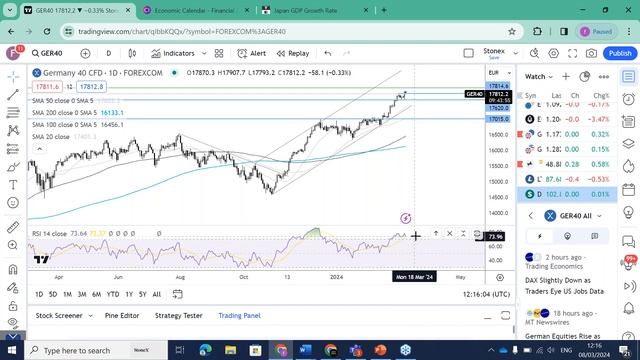The height and width of the screenshot is (360, 640).
Task: Select the trend line drawing tool
Action: coord(13,95)
